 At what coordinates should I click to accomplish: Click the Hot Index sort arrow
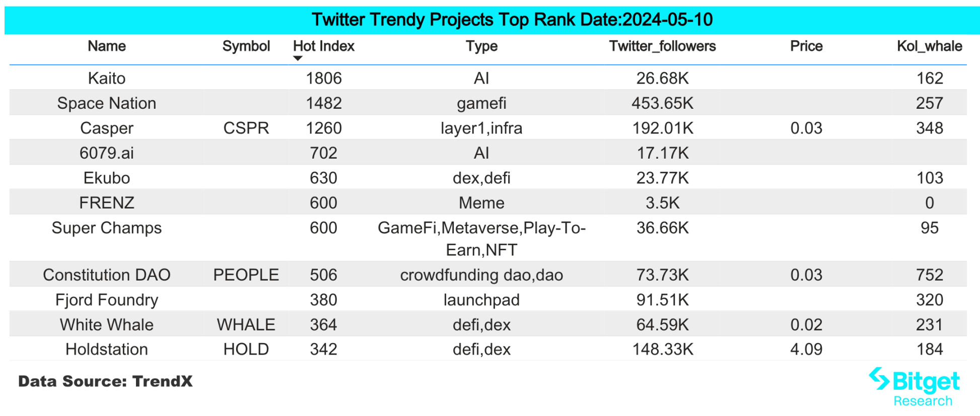tap(298, 58)
